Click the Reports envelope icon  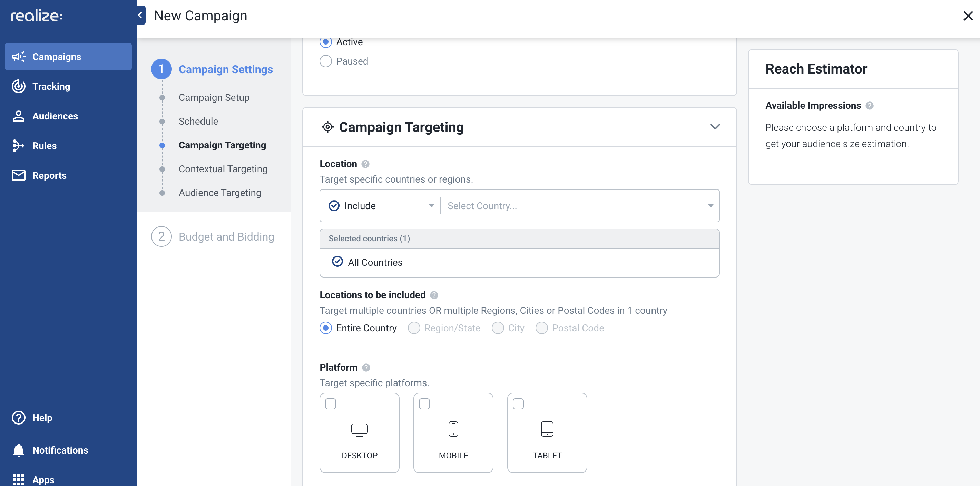pos(18,175)
